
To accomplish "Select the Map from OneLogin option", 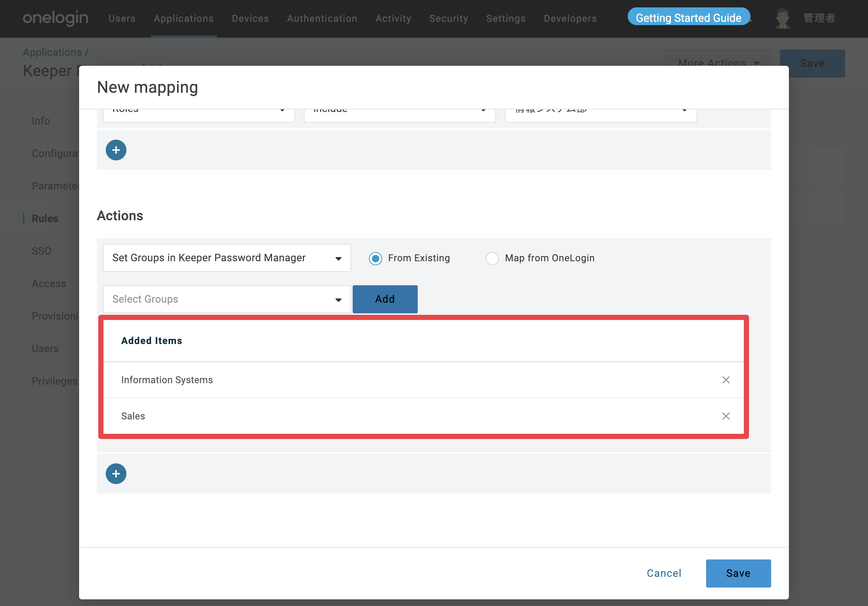I will click(492, 258).
